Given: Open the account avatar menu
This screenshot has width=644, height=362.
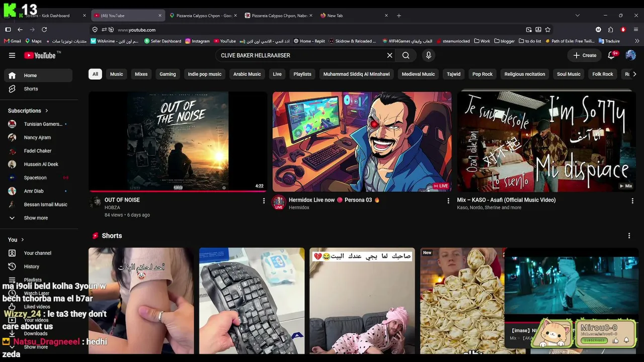Looking at the screenshot, I should (x=630, y=55).
